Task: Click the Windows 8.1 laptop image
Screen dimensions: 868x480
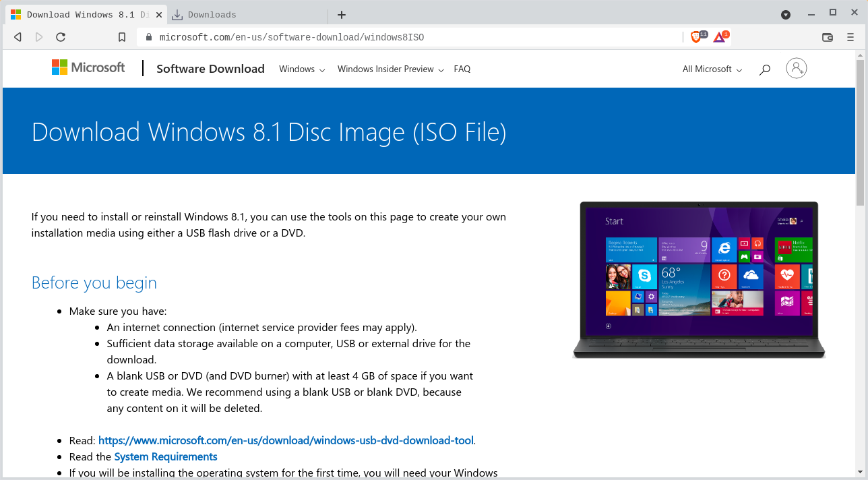Action: point(699,280)
